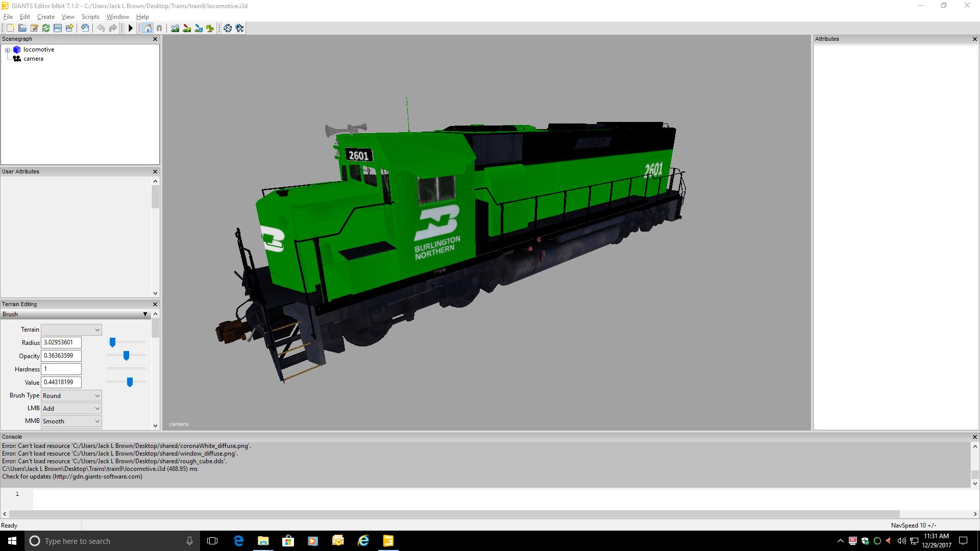Click the Opacity slider handle
This screenshot has width=980, height=551.
[126, 356]
